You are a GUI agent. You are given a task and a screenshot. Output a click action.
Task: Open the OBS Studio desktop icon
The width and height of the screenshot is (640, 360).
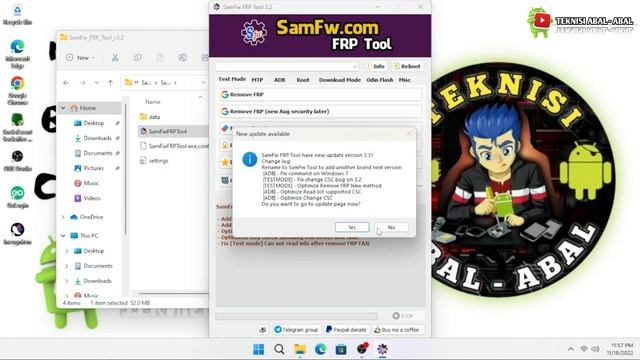[x=18, y=160]
